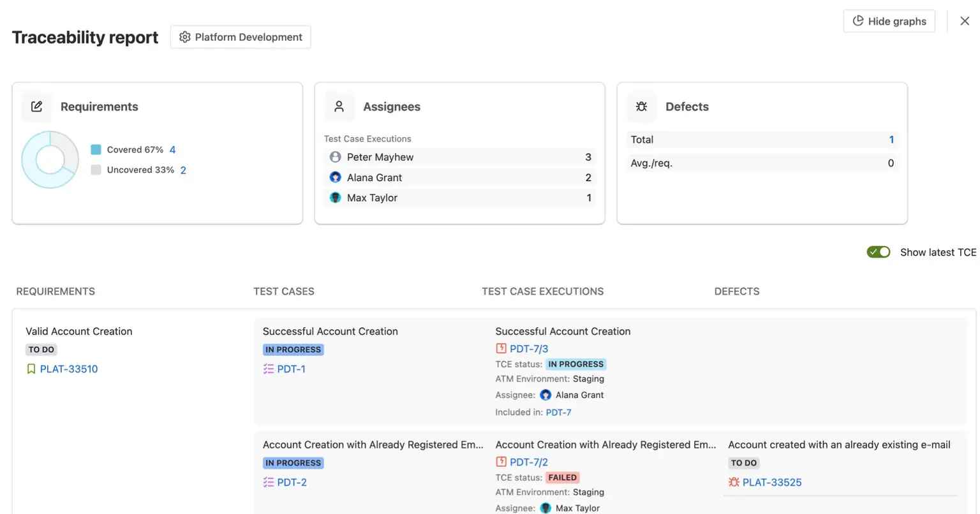This screenshot has width=980, height=514.
Task: Click the Requirements pencil icon
Action: (36, 106)
